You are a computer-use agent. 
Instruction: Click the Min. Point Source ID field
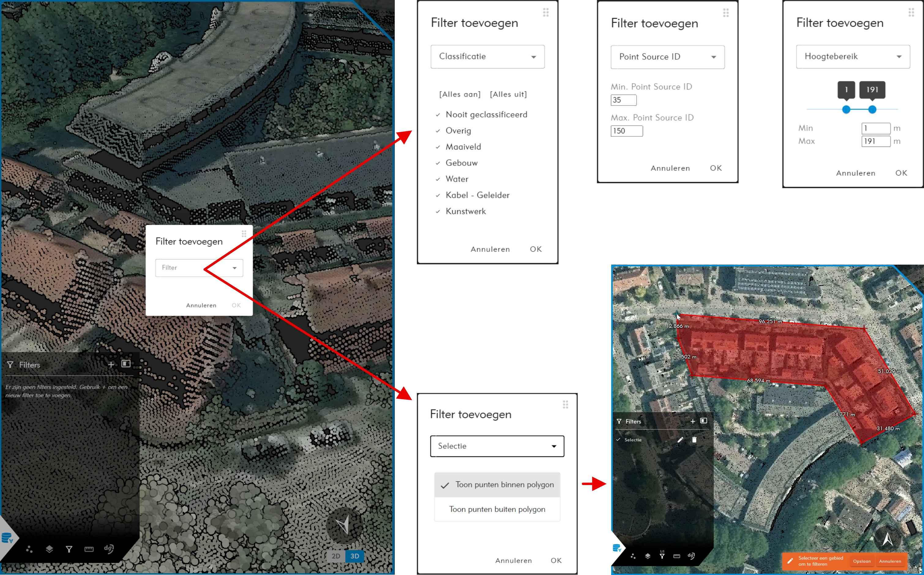point(623,100)
